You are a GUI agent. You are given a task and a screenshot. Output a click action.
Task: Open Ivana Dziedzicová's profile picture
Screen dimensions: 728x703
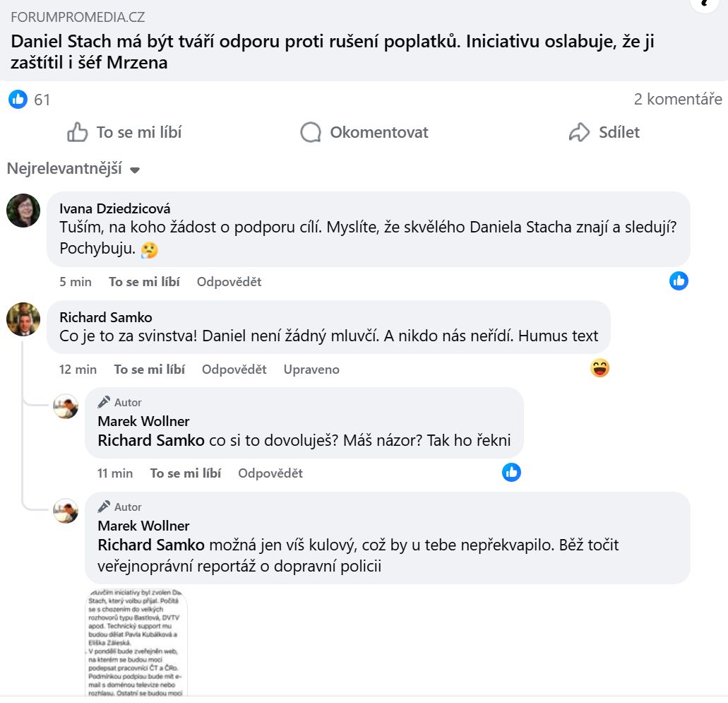coord(23,210)
